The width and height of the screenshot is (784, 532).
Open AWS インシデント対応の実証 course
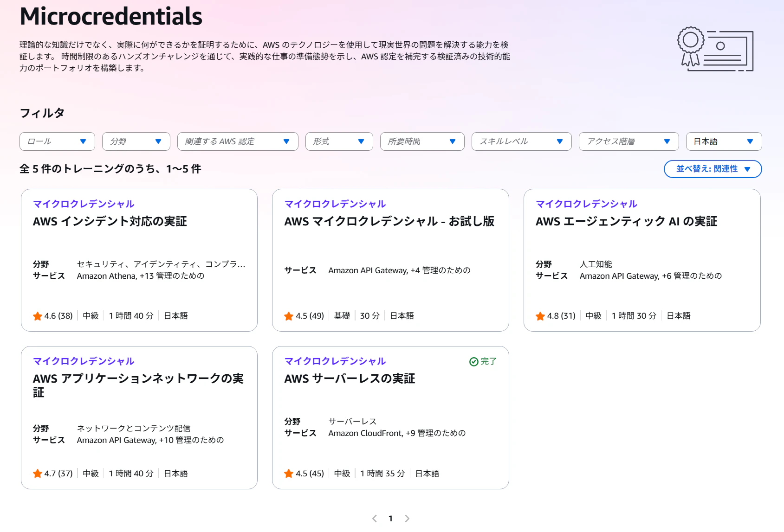(x=110, y=221)
